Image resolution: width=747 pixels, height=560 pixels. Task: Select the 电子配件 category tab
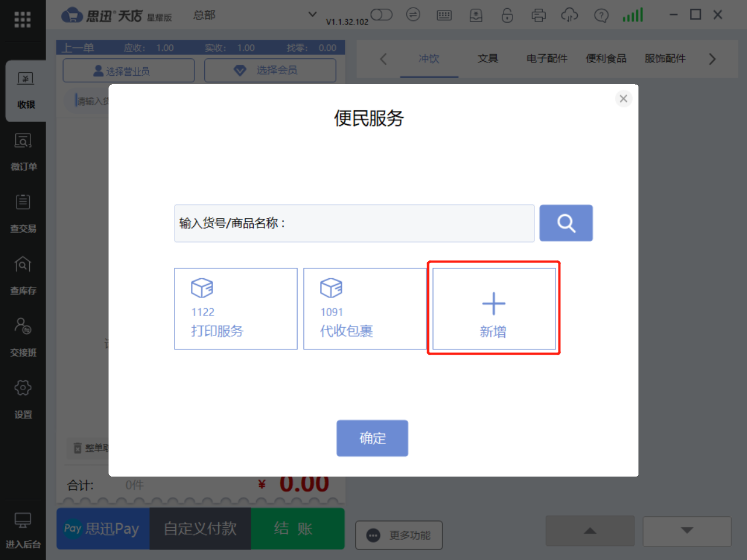click(x=546, y=58)
